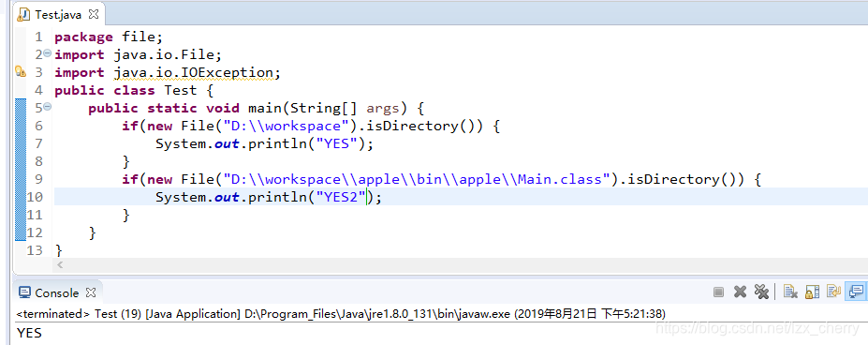Viewport: 868px width, 345px height.
Task: Click line number 13 in the gutter
Action: [35, 250]
